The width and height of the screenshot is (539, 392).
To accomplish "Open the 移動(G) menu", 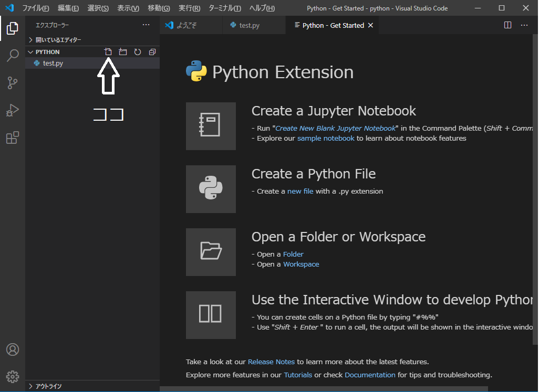I will coord(159,8).
